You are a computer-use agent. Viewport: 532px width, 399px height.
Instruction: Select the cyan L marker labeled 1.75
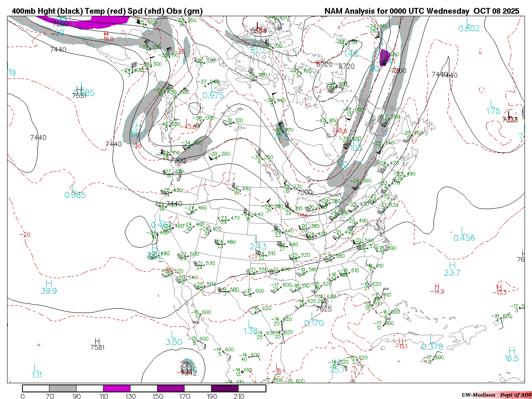click(493, 103)
